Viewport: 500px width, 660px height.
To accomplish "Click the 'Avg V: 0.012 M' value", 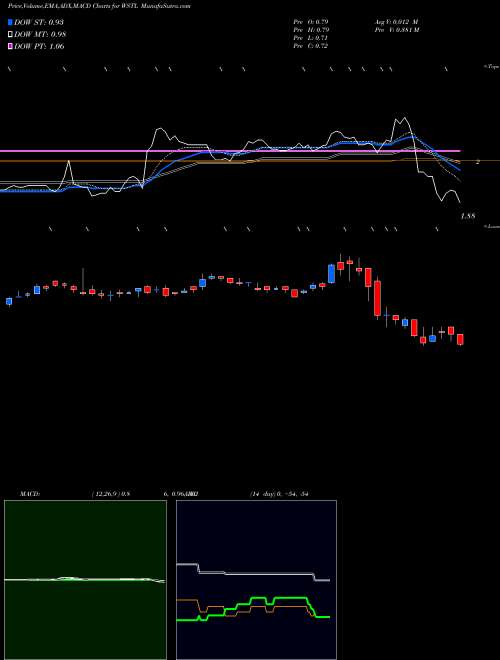I will pos(395,22).
